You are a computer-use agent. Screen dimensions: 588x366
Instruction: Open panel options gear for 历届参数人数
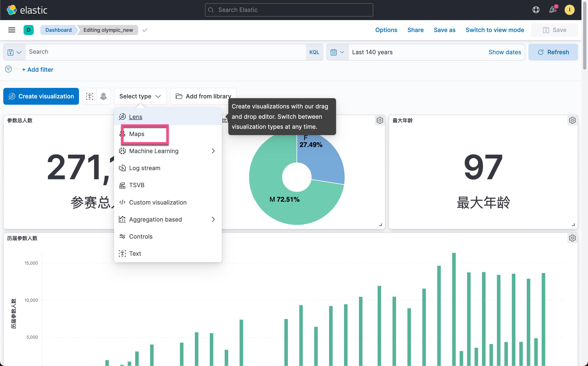pos(572,238)
